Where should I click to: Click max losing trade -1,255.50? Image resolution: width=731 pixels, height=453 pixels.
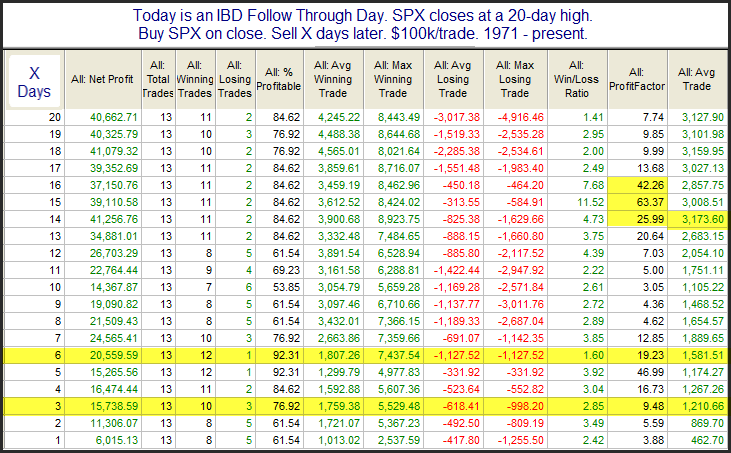coord(521,440)
